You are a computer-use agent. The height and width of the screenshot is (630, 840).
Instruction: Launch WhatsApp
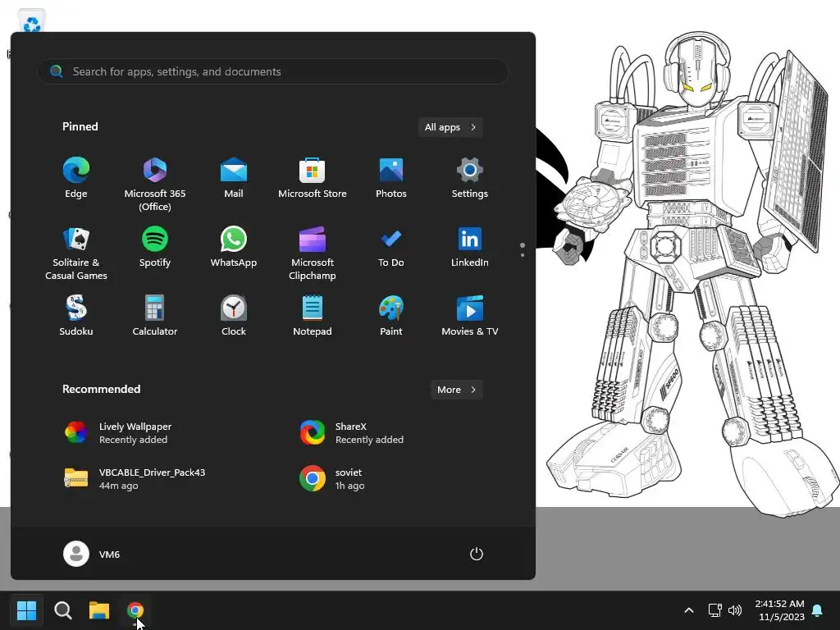[234, 248]
